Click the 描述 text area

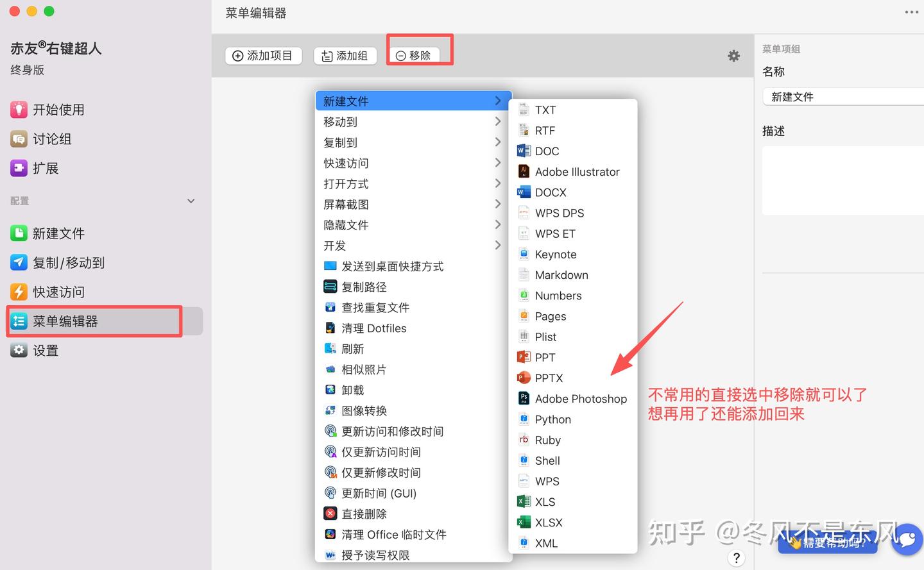click(x=843, y=181)
